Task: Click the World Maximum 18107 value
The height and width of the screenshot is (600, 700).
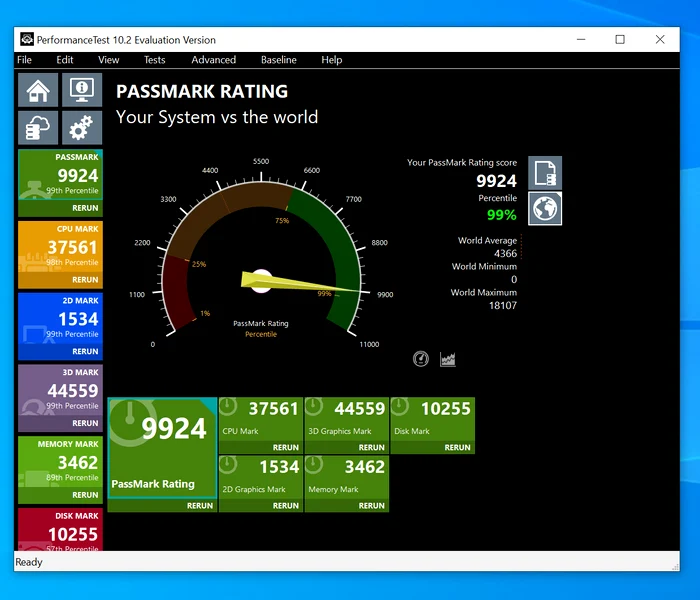Action: coord(503,305)
